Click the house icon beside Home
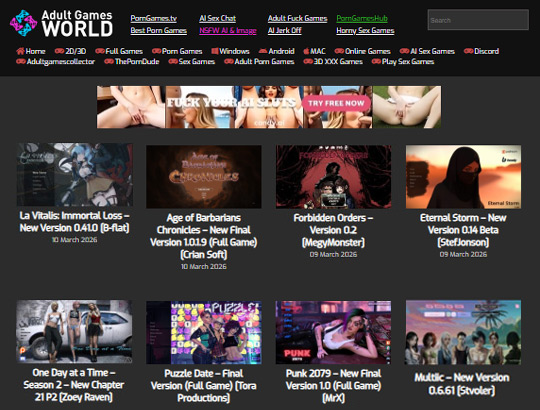 pos(20,51)
